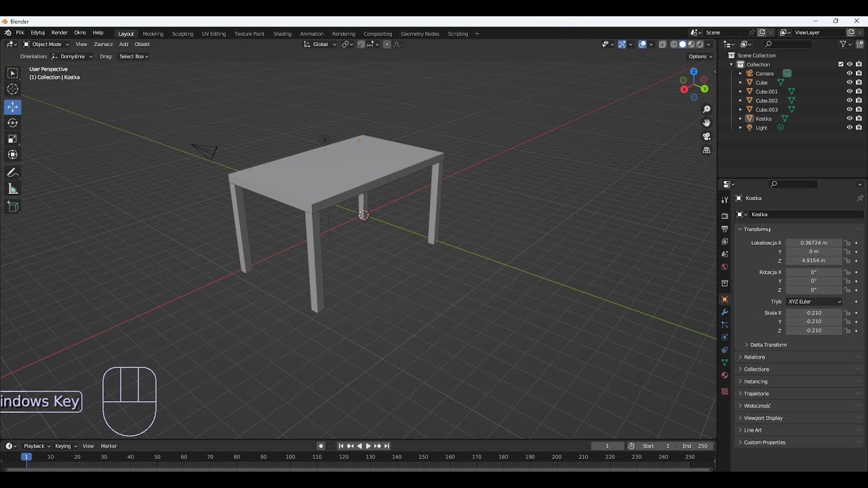Viewport: 868px width, 488px height.
Task: Click the outliner search field
Action: 787,44
